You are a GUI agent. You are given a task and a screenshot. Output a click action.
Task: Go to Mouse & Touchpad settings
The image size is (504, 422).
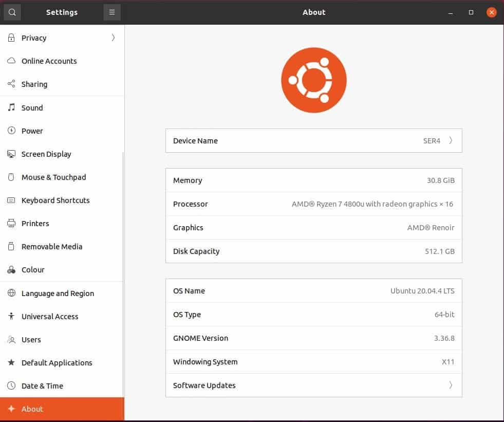(x=53, y=177)
